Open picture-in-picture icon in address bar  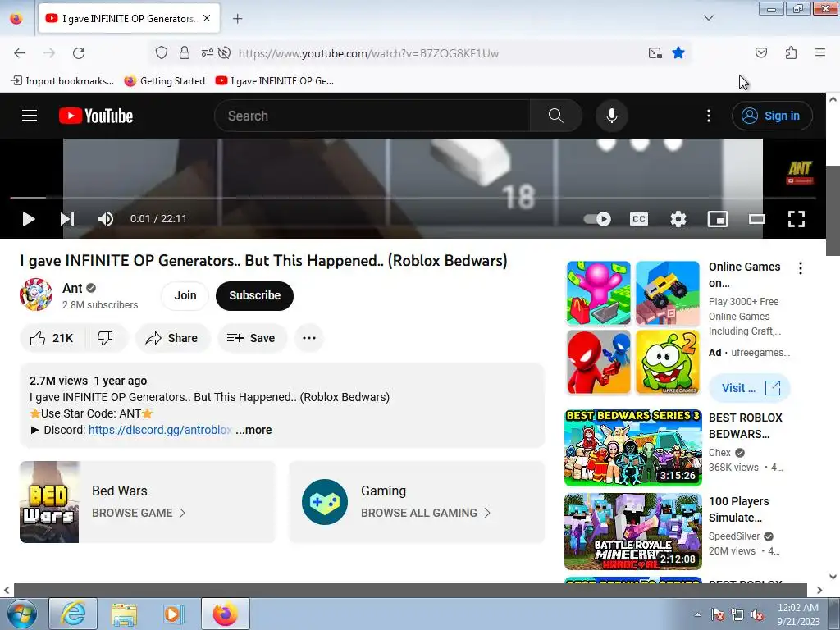655,52
